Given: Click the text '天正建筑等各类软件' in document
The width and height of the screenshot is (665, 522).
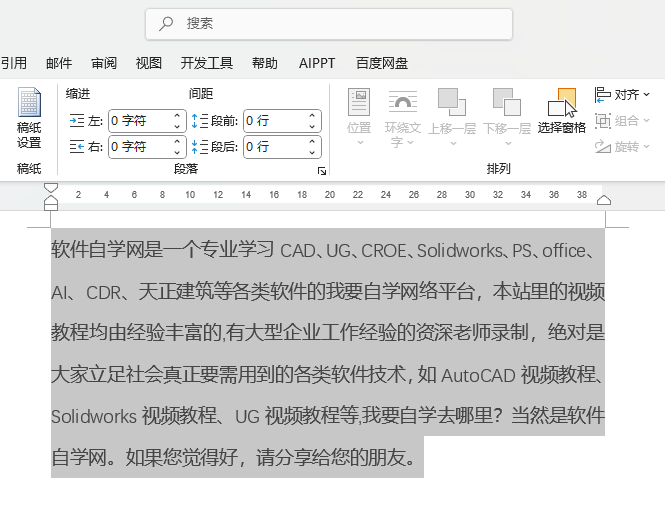Looking at the screenshot, I should click(x=222, y=292).
